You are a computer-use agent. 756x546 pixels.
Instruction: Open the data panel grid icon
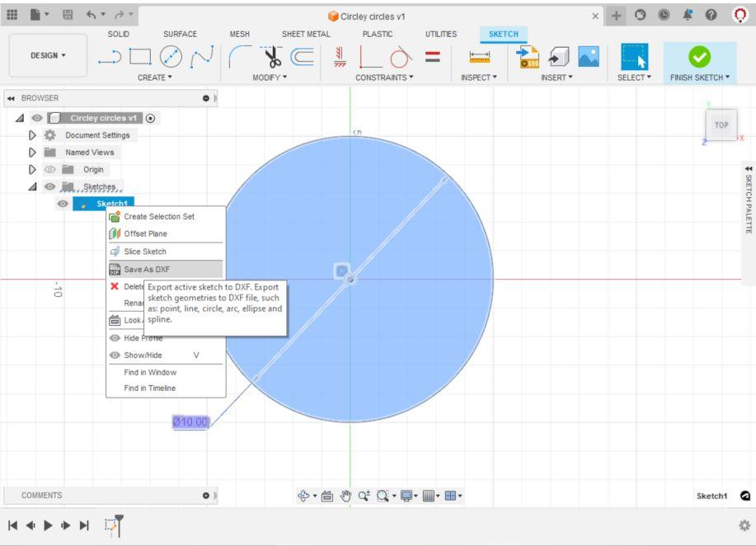coord(12,15)
